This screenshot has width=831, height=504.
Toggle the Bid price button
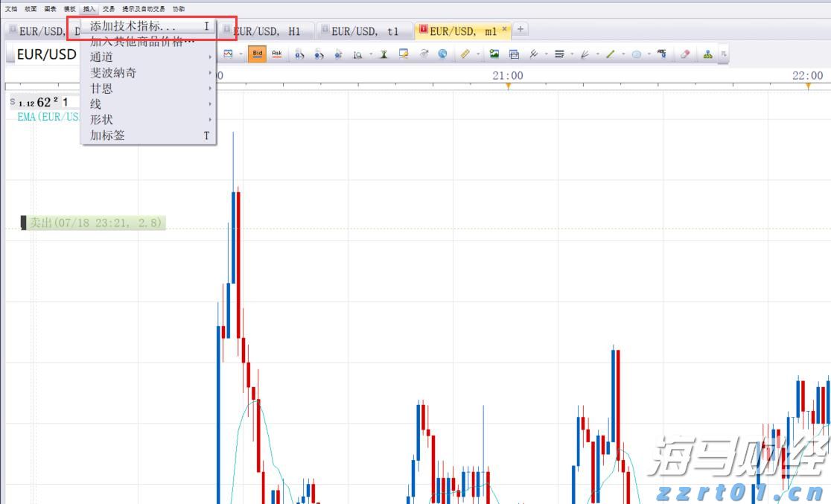[x=257, y=54]
